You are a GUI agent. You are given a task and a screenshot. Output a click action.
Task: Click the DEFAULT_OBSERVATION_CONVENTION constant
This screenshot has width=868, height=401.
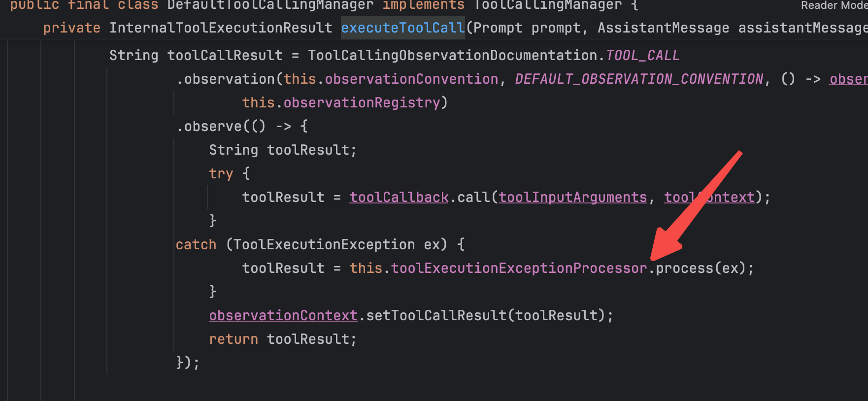pos(639,79)
